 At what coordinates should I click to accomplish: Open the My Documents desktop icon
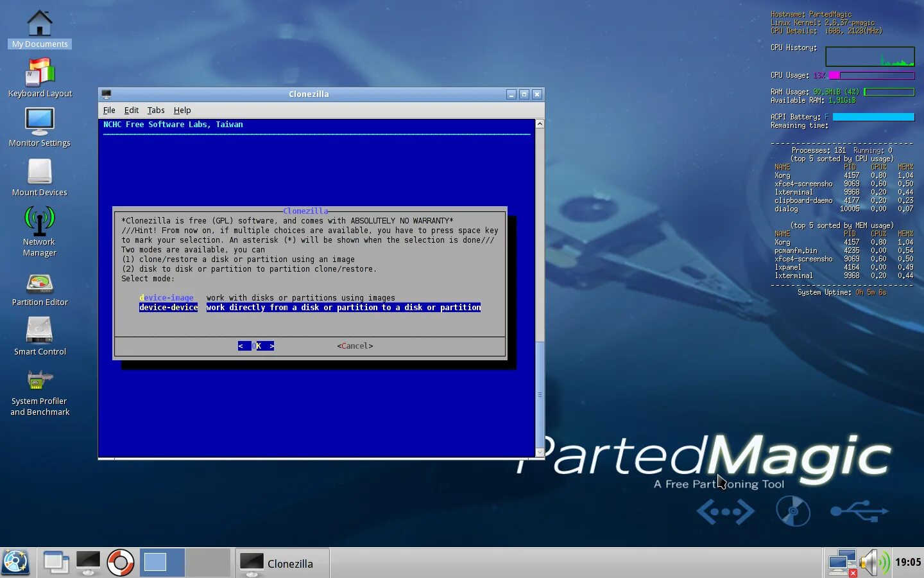coord(40,29)
